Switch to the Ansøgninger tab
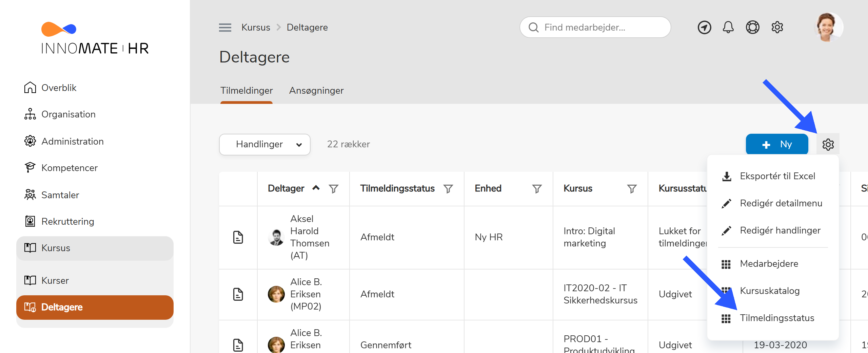This screenshot has height=353, width=868. tap(316, 91)
